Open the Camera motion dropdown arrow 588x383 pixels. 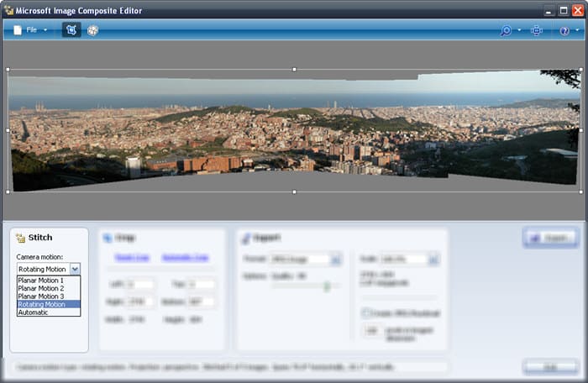(75, 269)
